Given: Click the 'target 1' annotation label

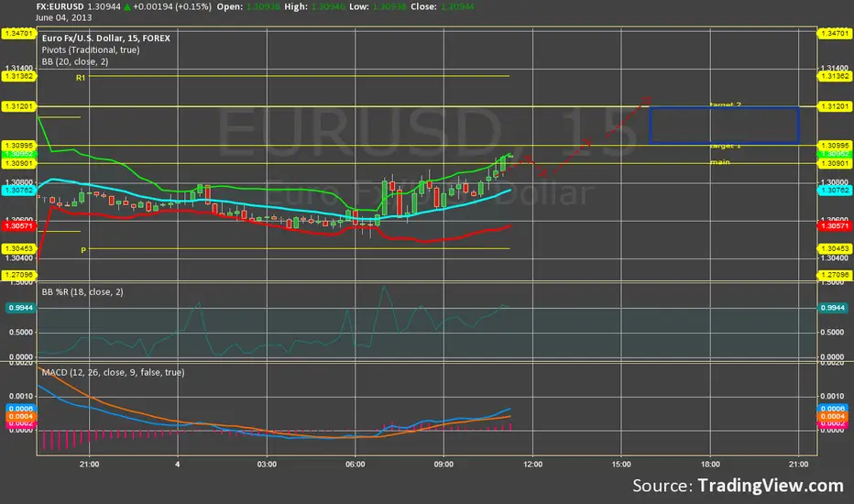Looking at the screenshot, I should pos(726,146).
